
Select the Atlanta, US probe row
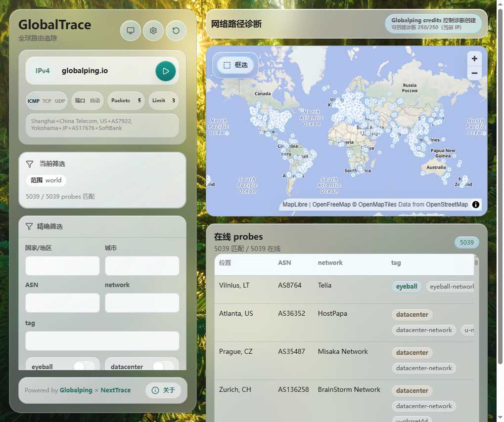(344, 323)
